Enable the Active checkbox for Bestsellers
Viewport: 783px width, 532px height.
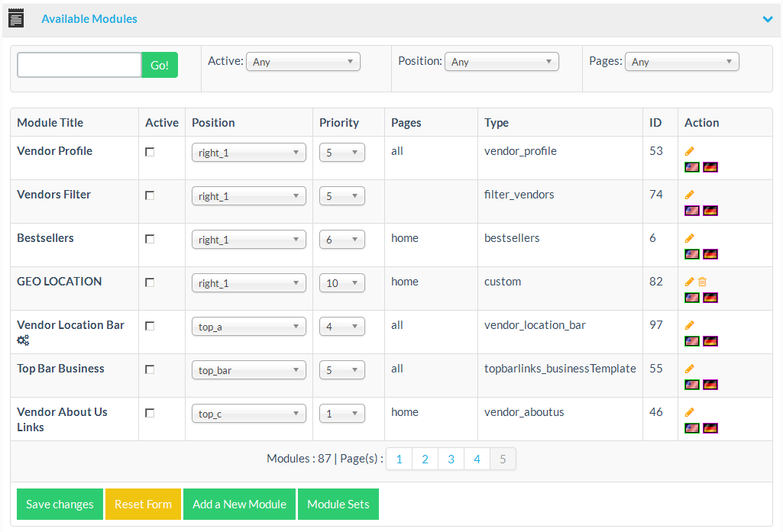click(x=150, y=239)
